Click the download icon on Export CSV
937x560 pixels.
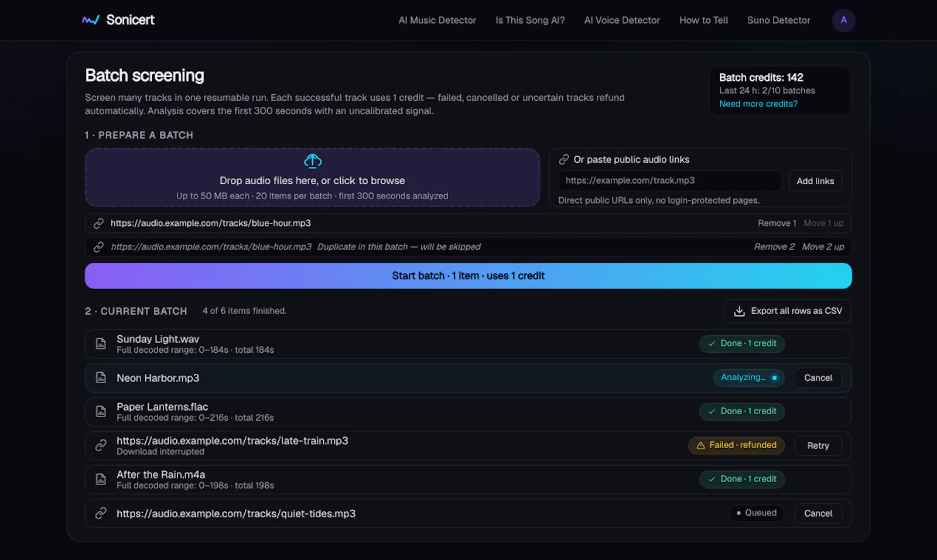click(740, 311)
